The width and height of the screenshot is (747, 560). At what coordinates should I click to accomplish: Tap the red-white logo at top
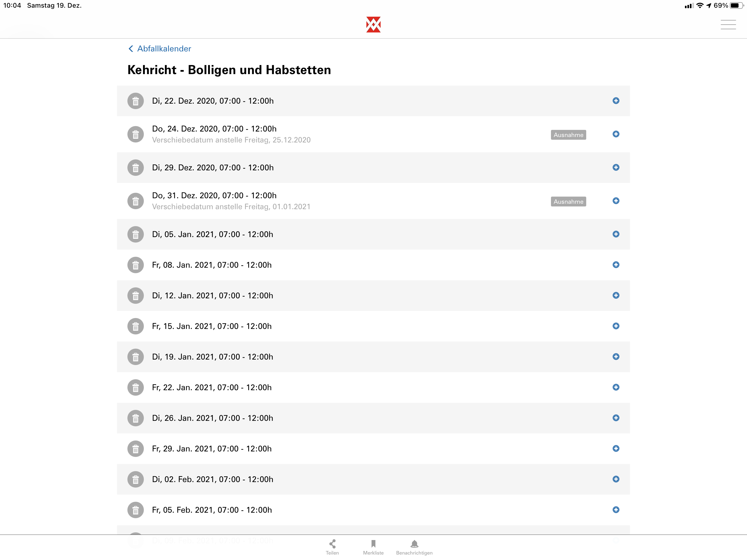click(373, 25)
